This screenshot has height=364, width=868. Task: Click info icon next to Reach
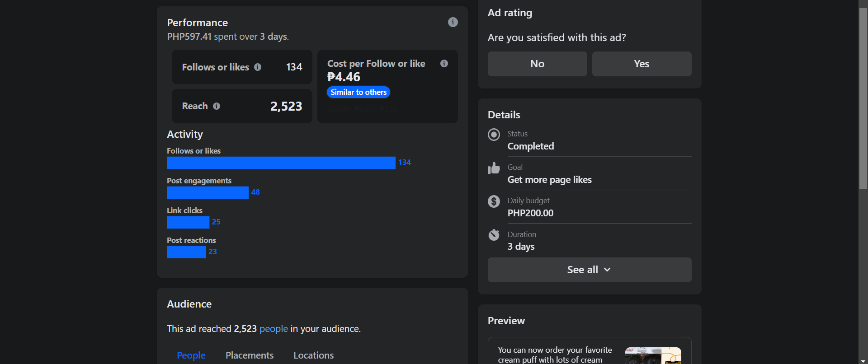(x=217, y=106)
